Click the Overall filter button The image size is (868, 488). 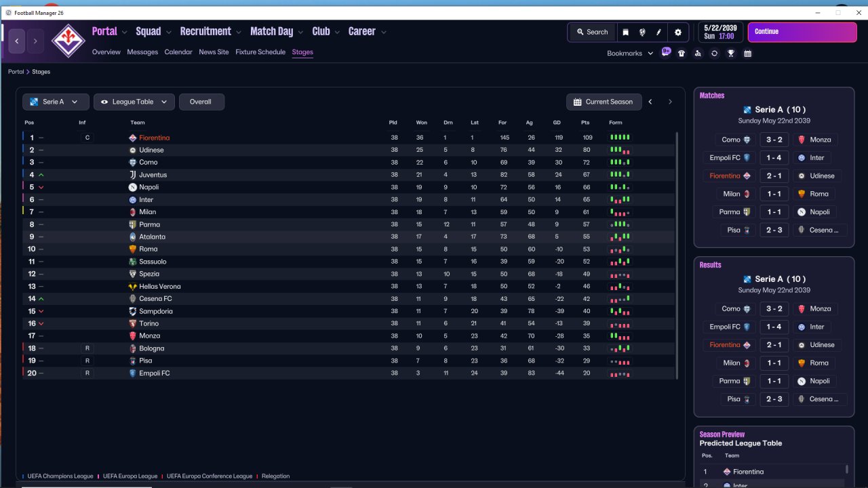tap(201, 102)
